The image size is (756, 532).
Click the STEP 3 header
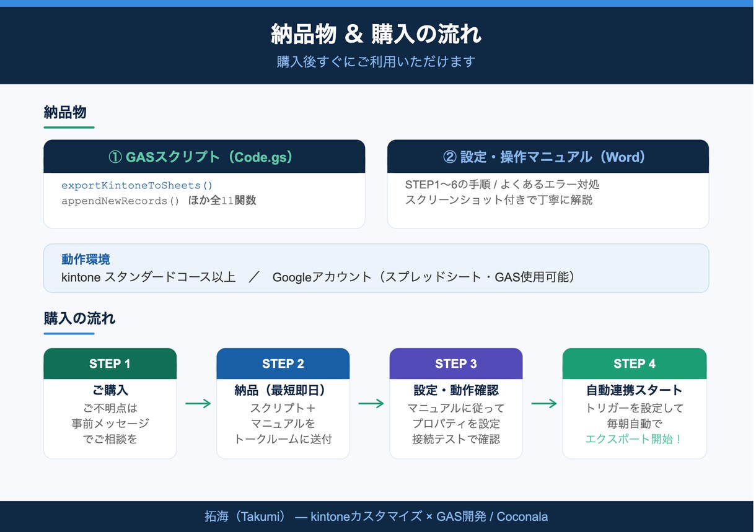(x=455, y=364)
